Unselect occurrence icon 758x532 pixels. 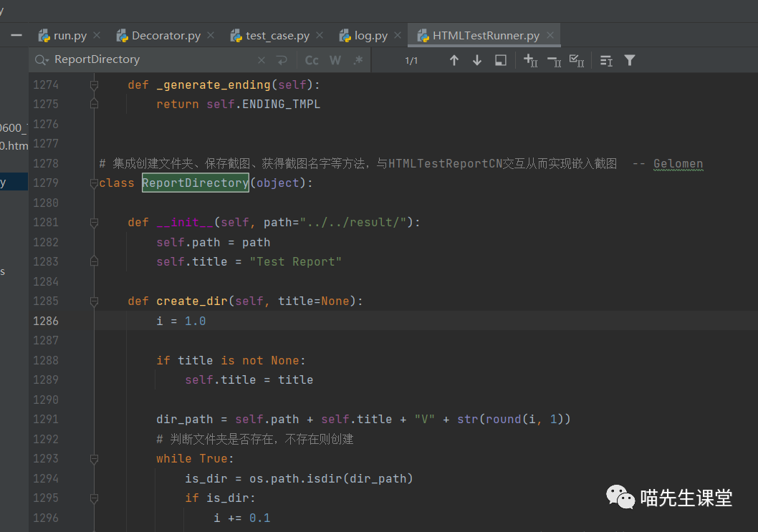coord(554,61)
